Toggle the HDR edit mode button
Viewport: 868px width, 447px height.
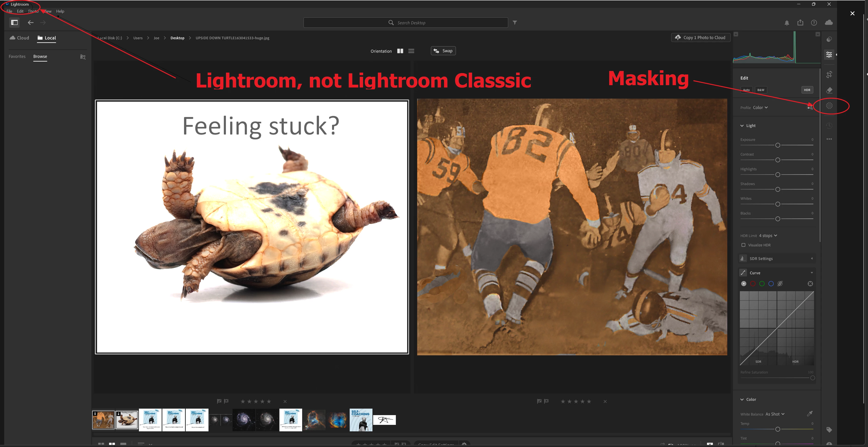point(807,90)
